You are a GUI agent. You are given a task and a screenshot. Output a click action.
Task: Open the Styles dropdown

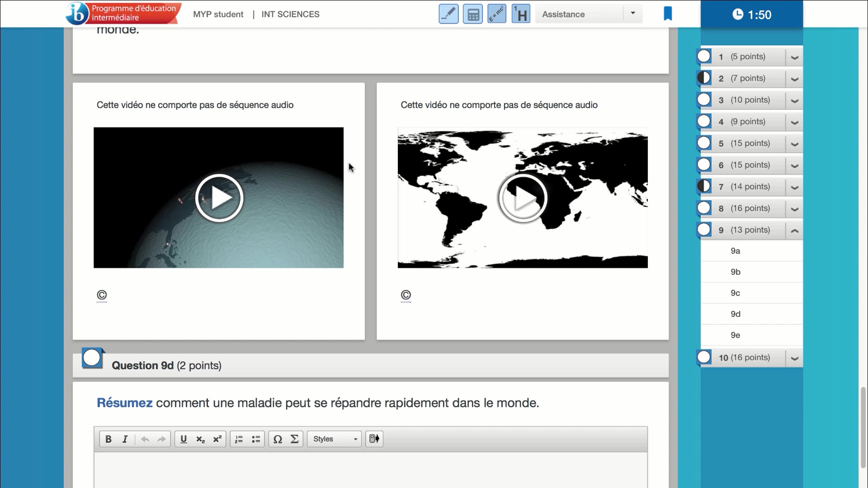tap(334, 439)
